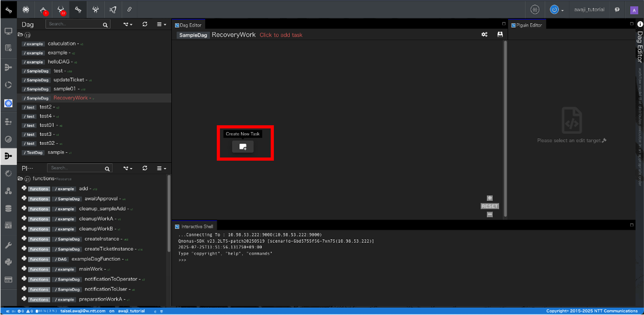Maximize the Interactive Shell panel
The width and height of the screenshot is (644, 315).
(x=632, y=225)
